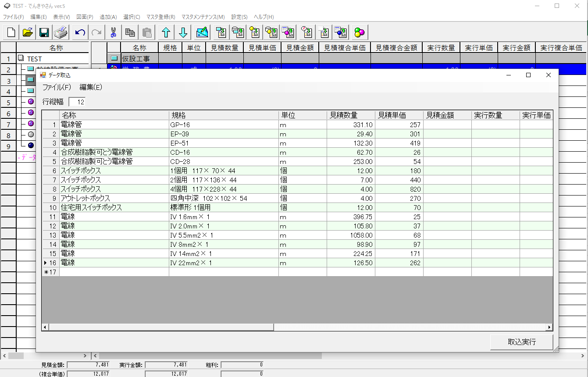
Task: Select tree row 4 cyan rectangle item
Action: tap(31, 91)
